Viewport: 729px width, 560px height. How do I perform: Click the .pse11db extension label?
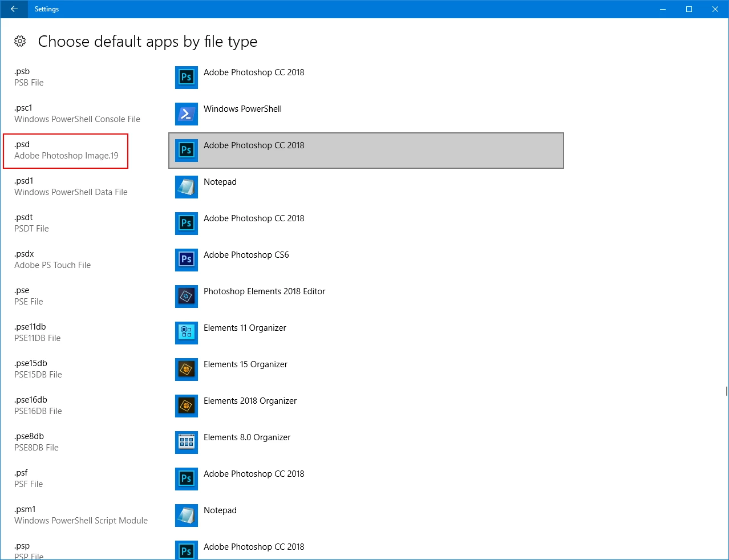(x=30, y=327)
